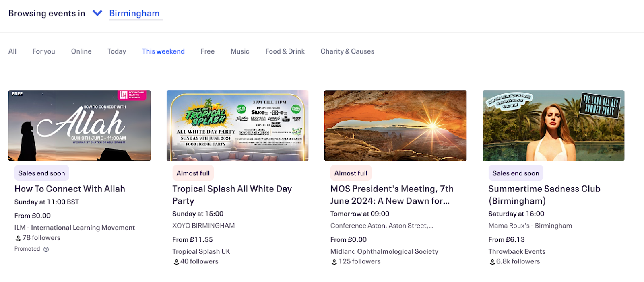Screen dimensions: 644x282
Task: Open the Summertime Sadness Club banner image
Action: (x=553, y=126)
